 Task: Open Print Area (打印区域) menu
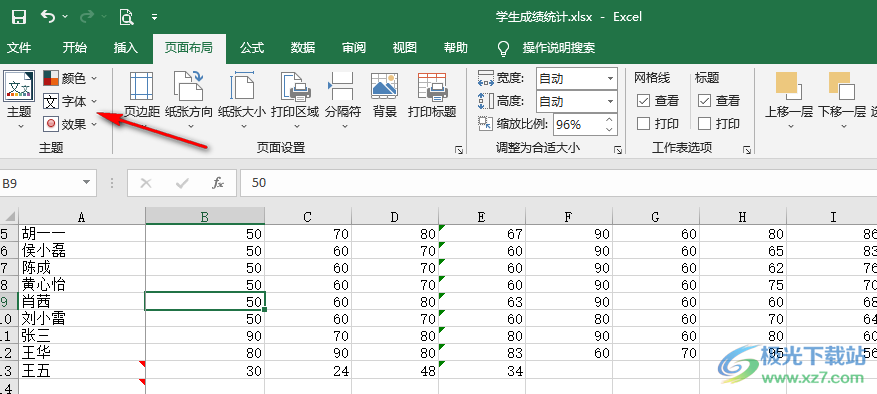(x=295, y=101)
